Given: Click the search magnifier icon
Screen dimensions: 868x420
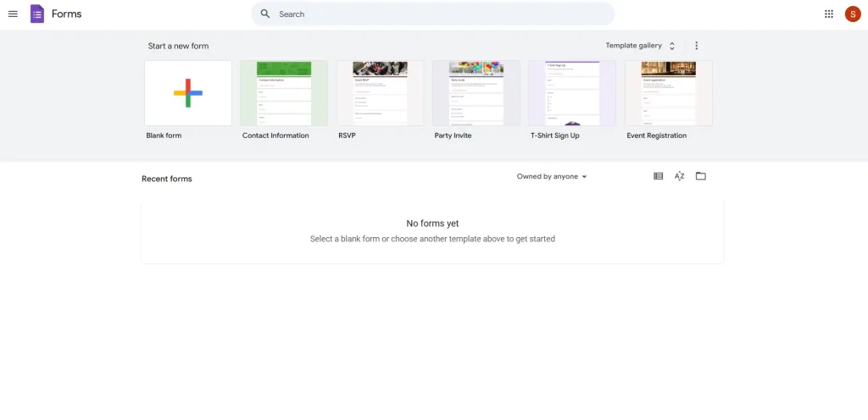Looking at the screenshot, I should pos(265,14).
